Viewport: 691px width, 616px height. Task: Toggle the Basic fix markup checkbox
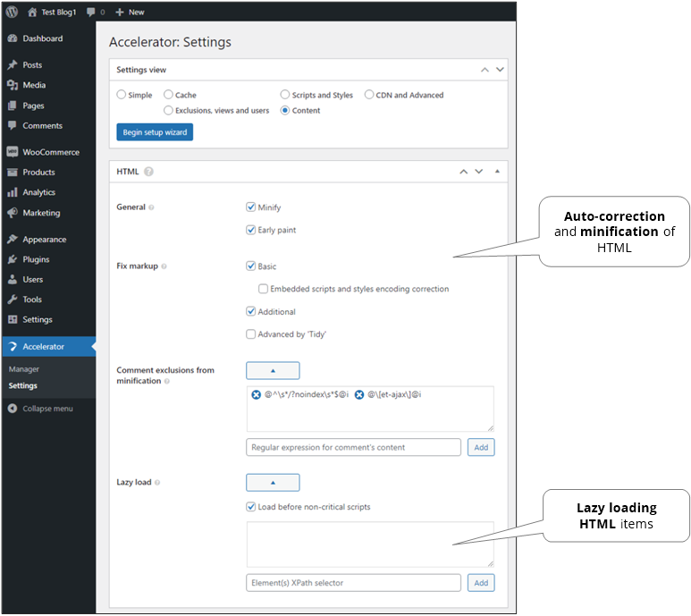point(251,266)
